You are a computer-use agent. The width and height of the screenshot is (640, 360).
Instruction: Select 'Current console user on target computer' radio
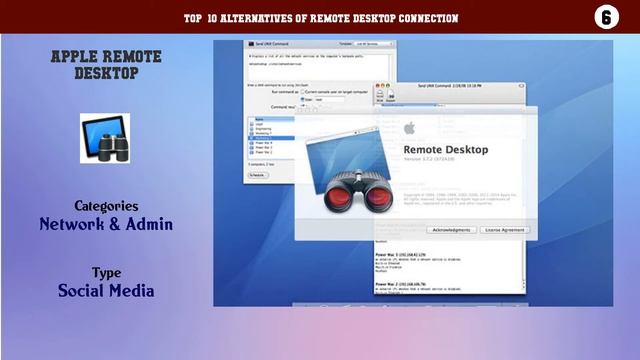[303, 92]
